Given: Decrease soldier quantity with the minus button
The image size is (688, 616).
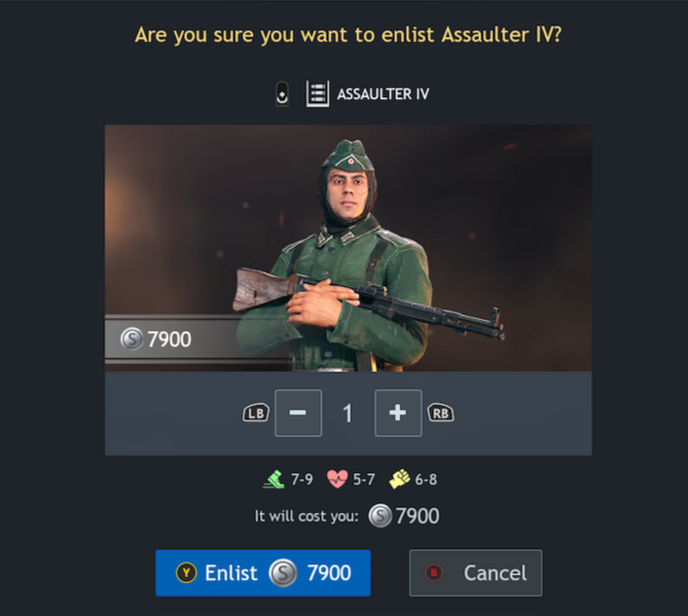Looking at the screenshot, I should tap(299, 413).
